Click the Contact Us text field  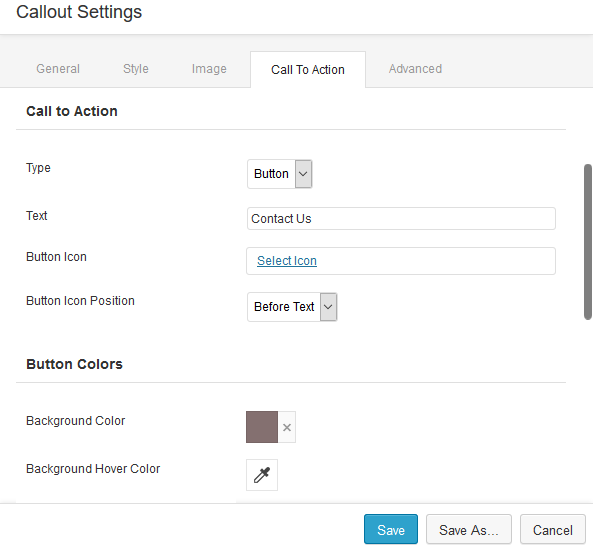pyautogui.click(x=401, y=219)
